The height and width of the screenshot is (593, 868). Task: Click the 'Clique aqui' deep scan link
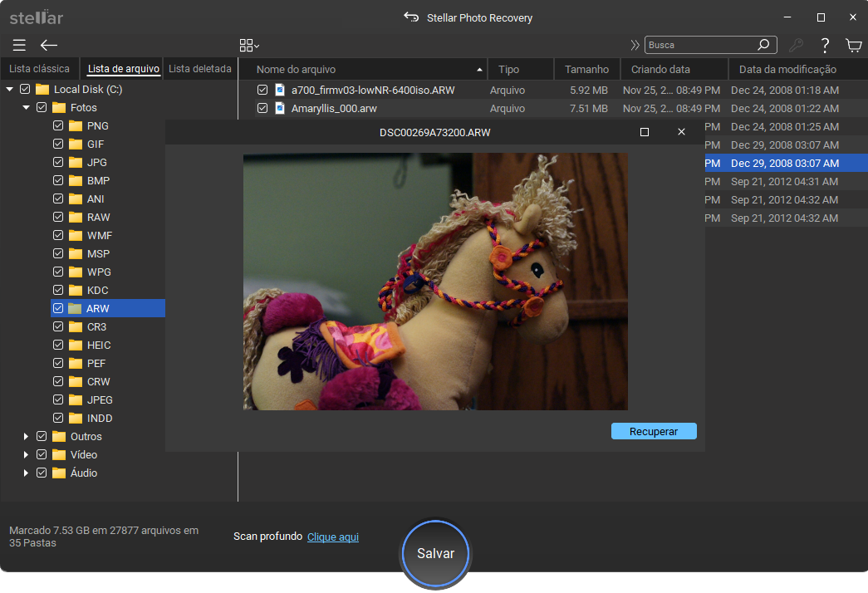[333, 537]
